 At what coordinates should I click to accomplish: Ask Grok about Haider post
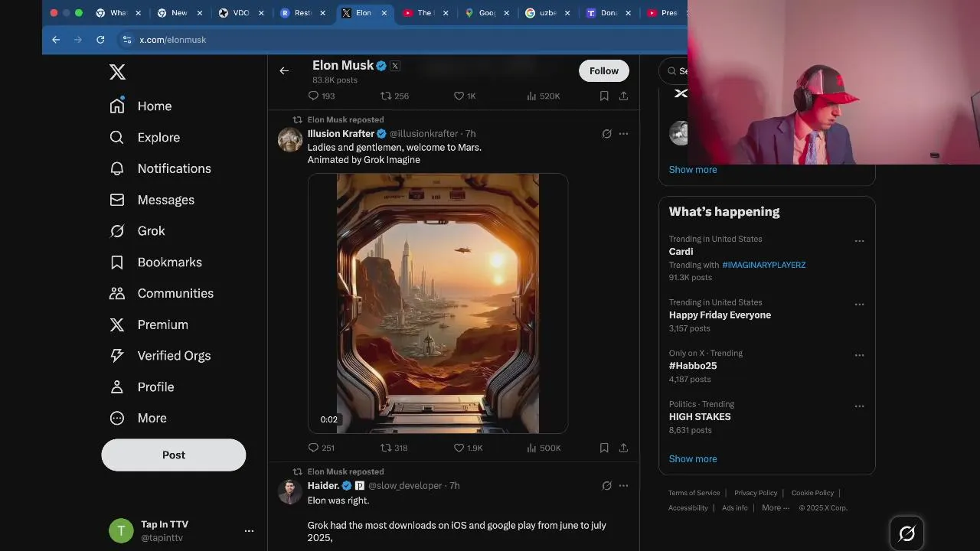pyautogui.click(x=606, y=485)
